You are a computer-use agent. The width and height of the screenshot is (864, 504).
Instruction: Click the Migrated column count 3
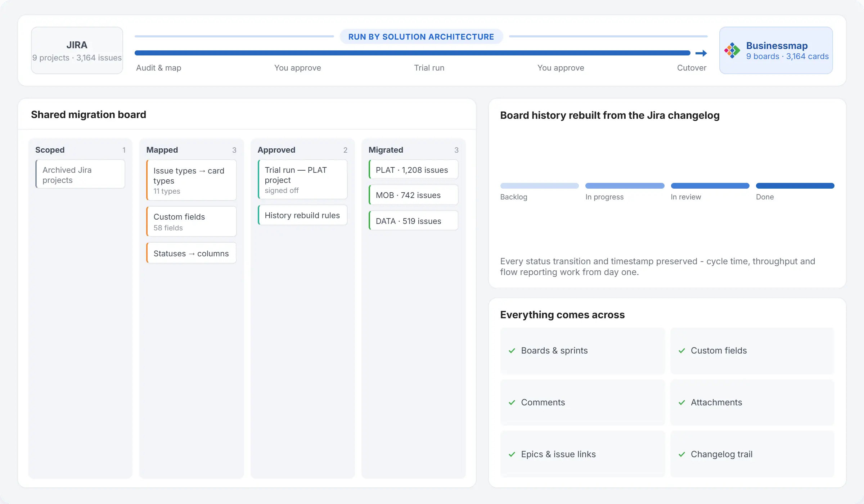pos(456,150)
